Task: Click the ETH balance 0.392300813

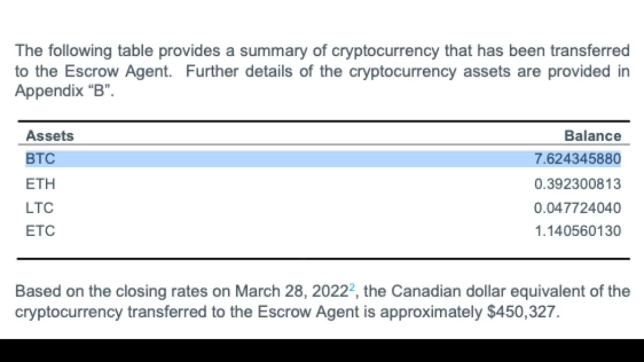Action: (578, 184)
